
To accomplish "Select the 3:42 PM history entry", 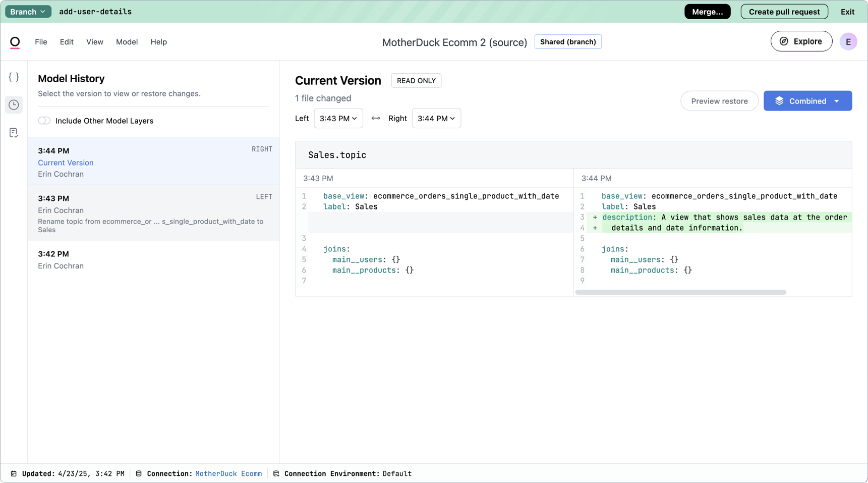I will [x=154, y=259].
